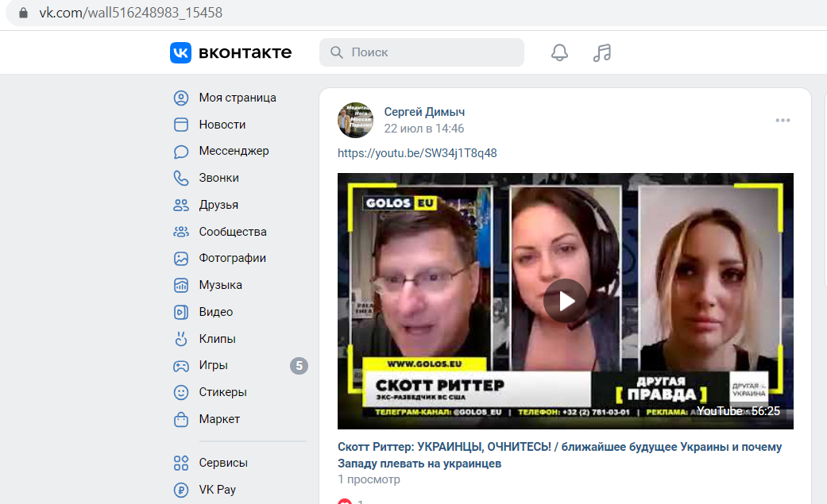Open Видео section
Screen dimensions: 827x504
pyautogui.click(x=216, y=312)
